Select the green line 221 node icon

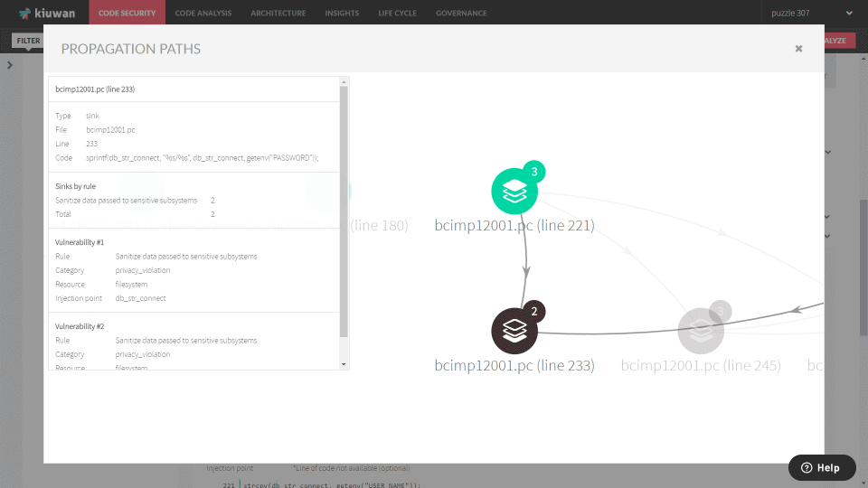coord(514,192)
